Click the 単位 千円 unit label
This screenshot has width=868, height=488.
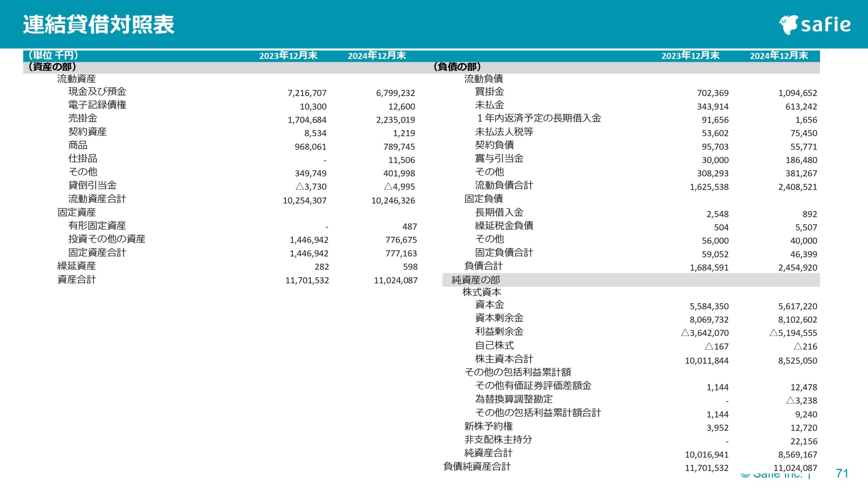(53, 55)
